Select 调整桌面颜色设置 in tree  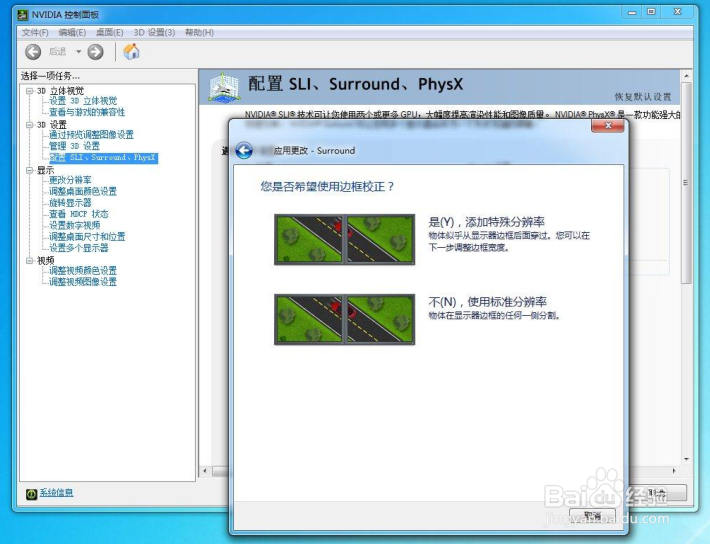coord(83,192)
